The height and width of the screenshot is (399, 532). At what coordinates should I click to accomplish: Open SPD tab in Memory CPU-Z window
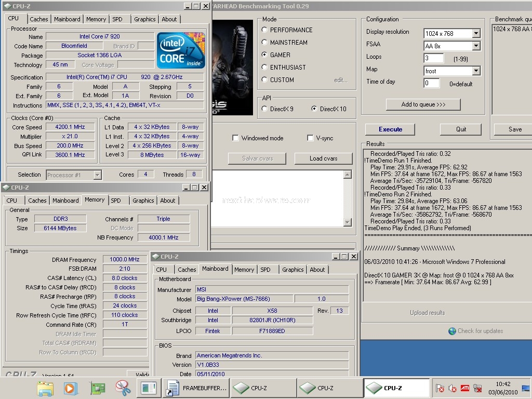[116, 201]
